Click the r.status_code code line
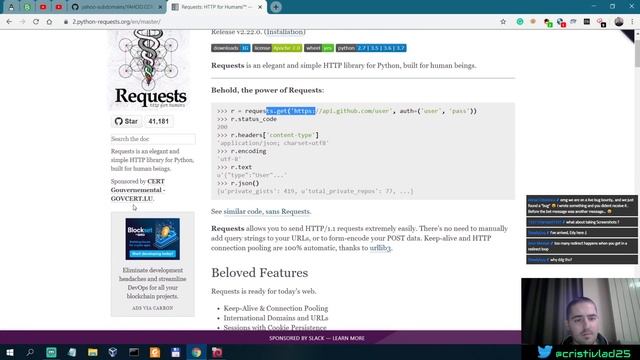The image size is (640, 360). 247,119
